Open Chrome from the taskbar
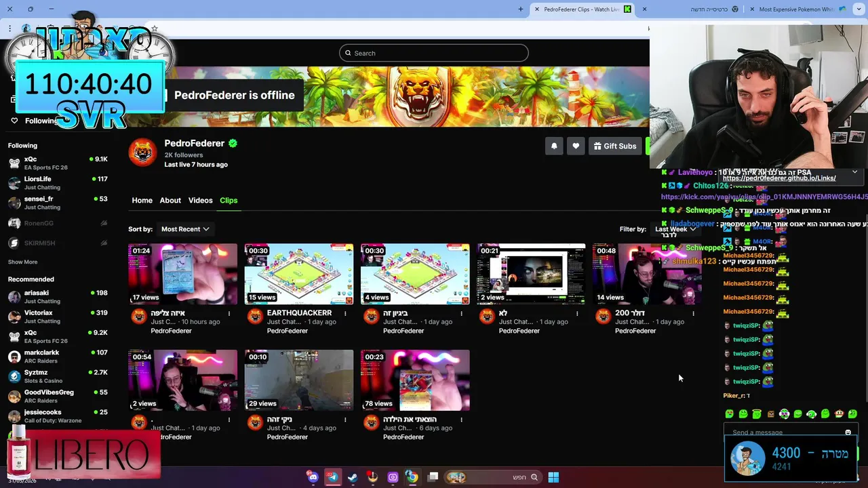The image size is (868, 488). [x=412, y=477]
